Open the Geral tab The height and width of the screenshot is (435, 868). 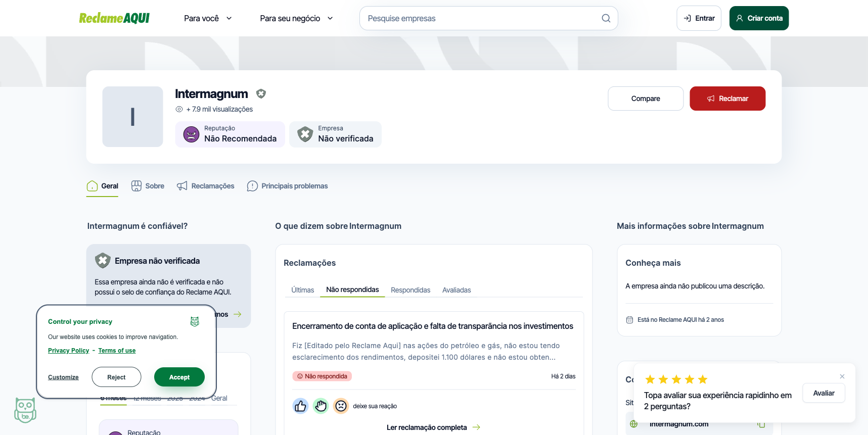102,186
